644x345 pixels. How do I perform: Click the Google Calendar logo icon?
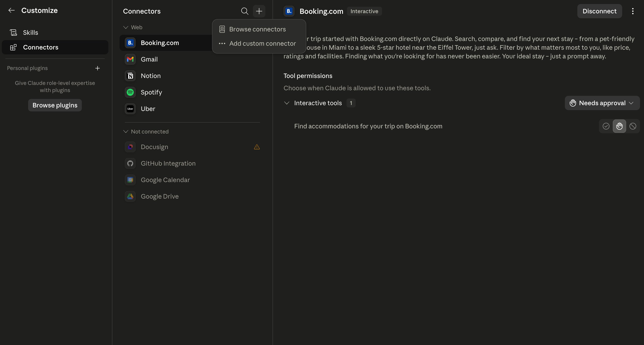tap(130, 180)
